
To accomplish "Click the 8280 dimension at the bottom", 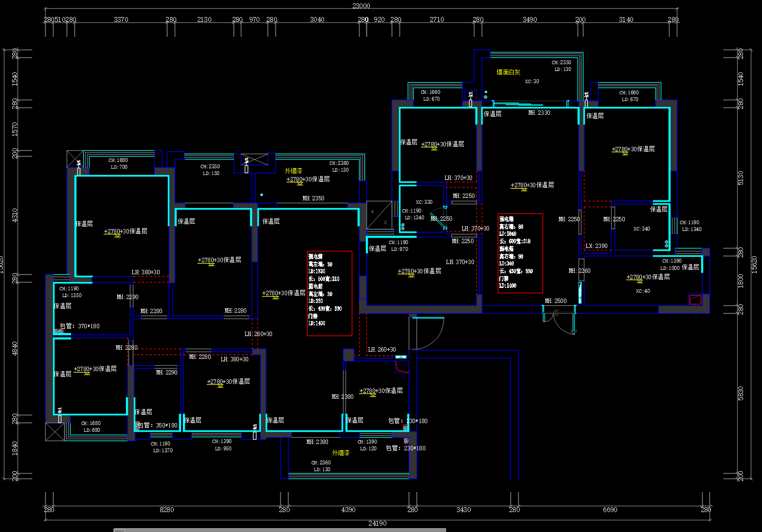I will (x=166, y=510).
